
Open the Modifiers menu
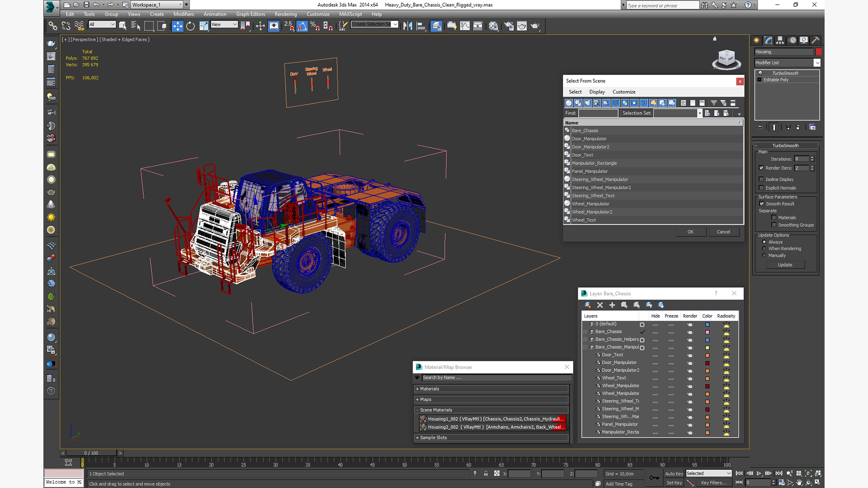(x=184, y=14)
